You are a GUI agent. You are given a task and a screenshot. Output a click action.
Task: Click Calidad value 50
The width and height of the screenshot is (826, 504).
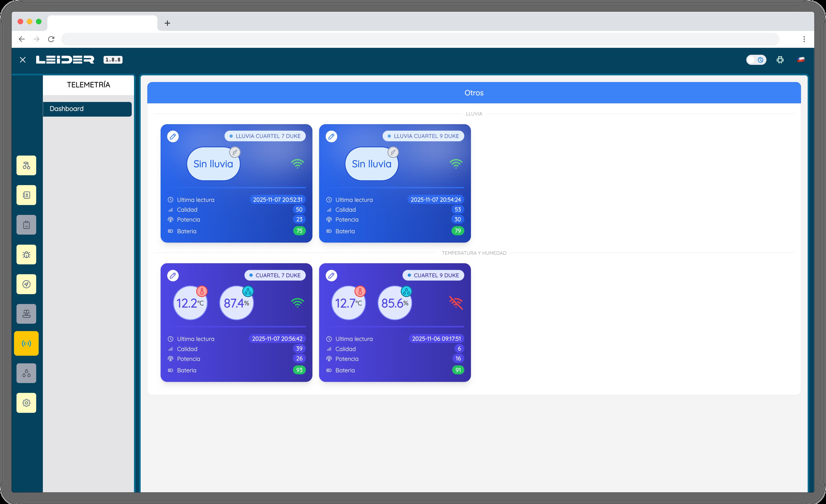pos(299,209)
